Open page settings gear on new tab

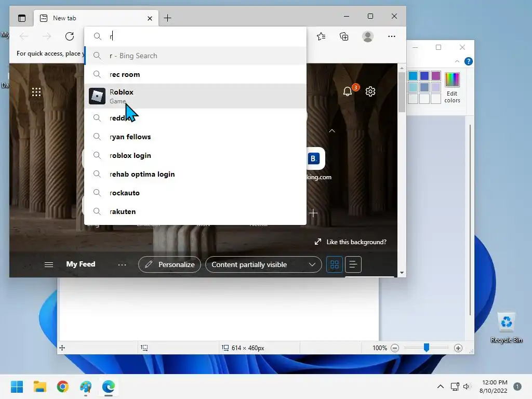[370, 91]
